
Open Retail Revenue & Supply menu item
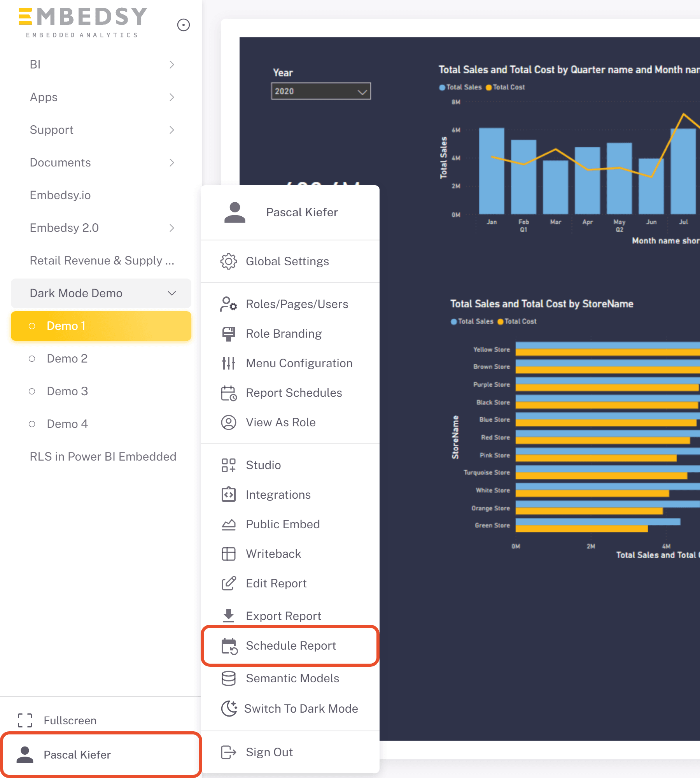101,261
